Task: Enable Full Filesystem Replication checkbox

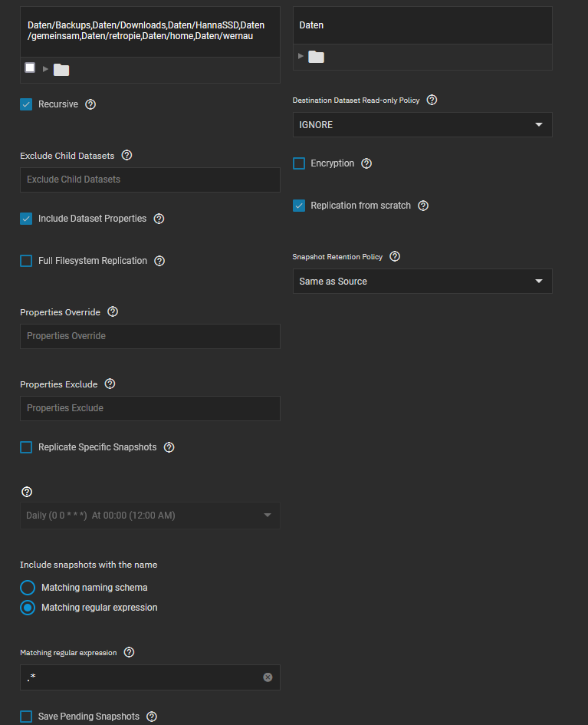Action: (x=26, y=261)
